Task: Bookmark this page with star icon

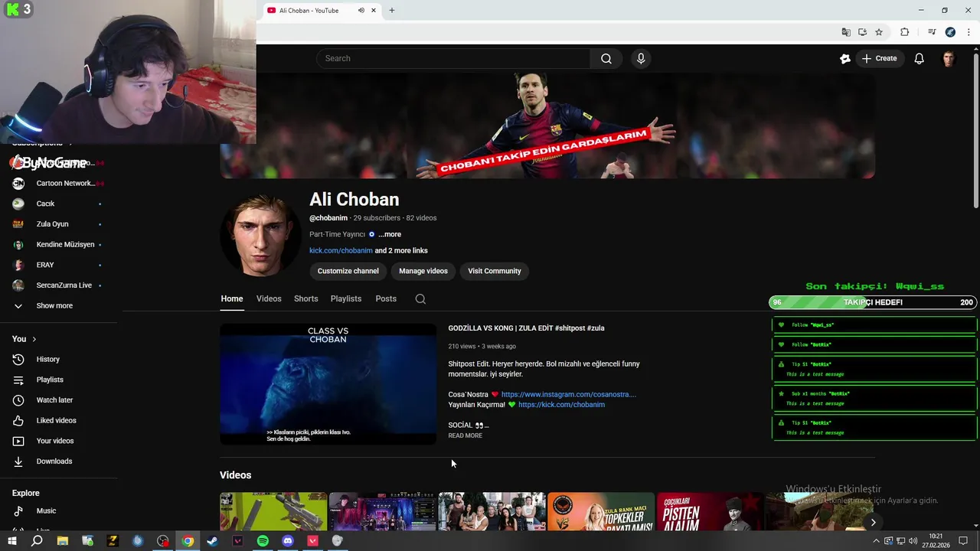Action: pyautogui.click(x=879, y=32)
